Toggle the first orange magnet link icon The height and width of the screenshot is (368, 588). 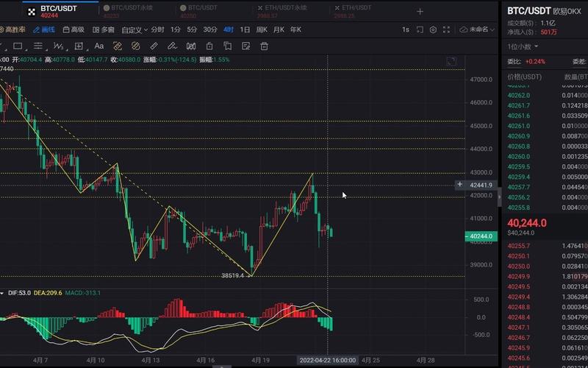[118, 46]
